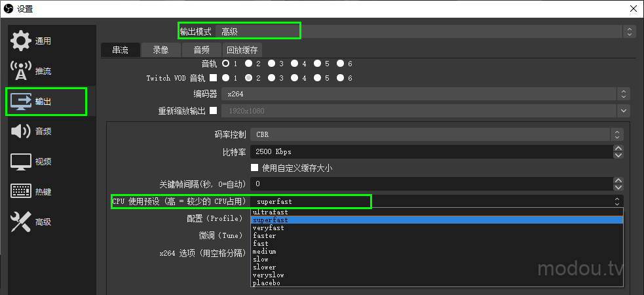Select the Output (输出) monitor icon
This screenshot has height=295, width=644.
coord(20,102)
